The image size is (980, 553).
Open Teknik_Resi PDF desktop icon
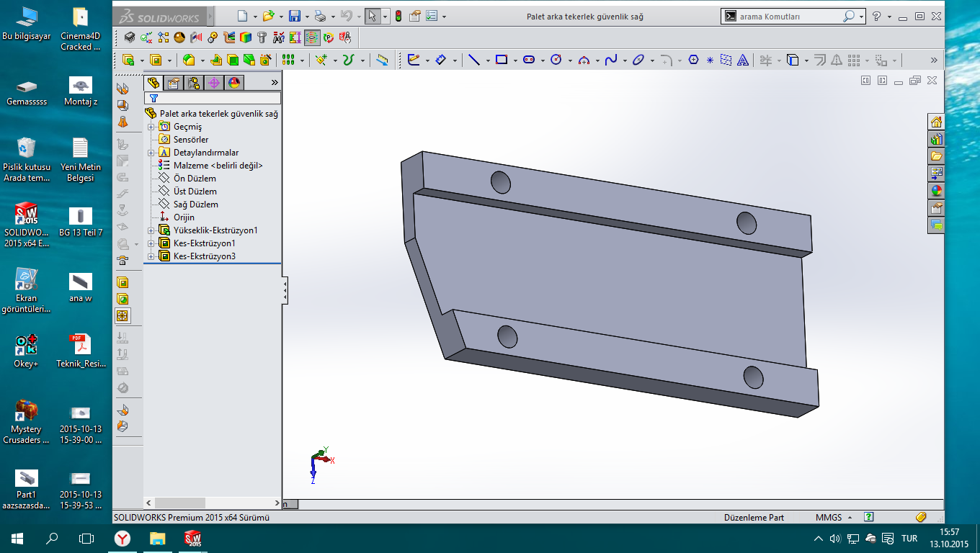click(x=81, y=351)
